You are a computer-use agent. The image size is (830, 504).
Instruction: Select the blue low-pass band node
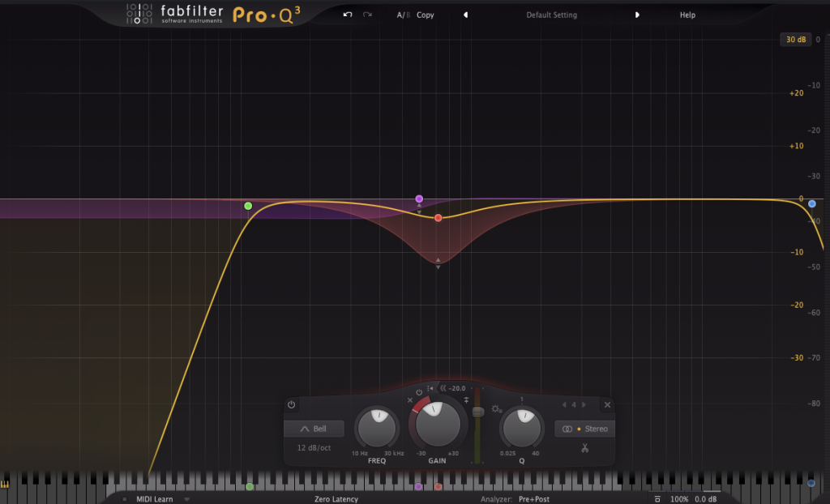tap(812, 204)
